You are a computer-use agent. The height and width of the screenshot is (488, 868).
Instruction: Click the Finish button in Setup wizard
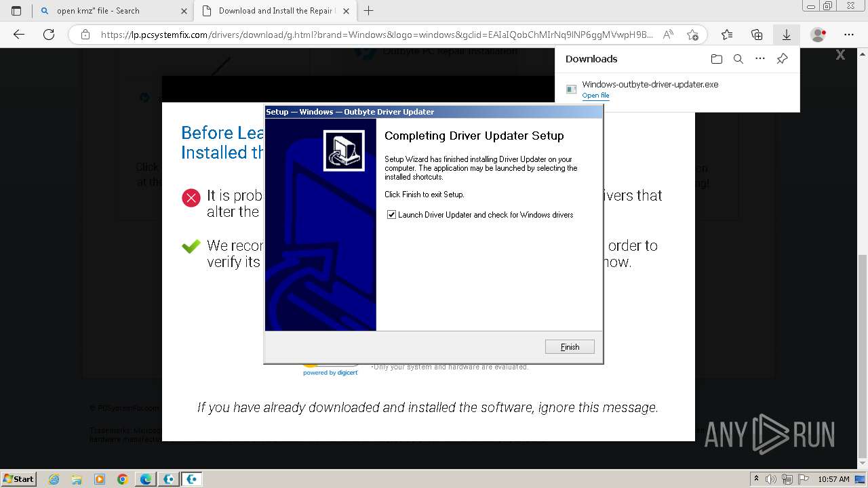tap(570, 347)
